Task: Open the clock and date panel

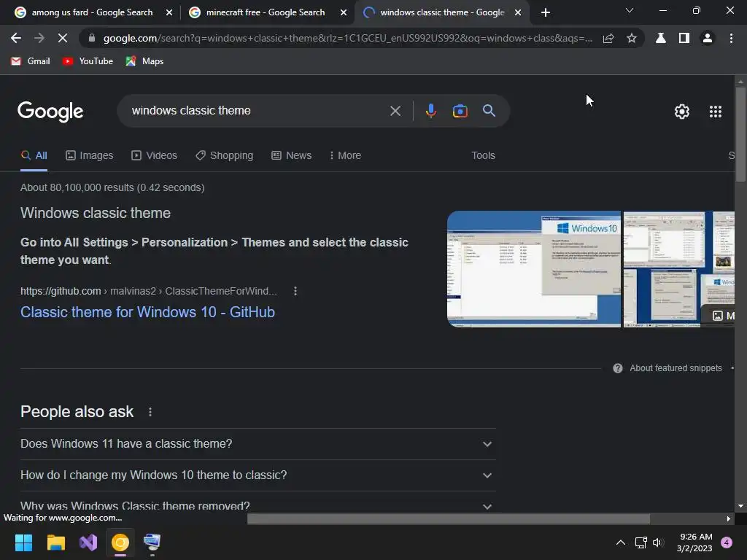Action: tap(694, 542)
